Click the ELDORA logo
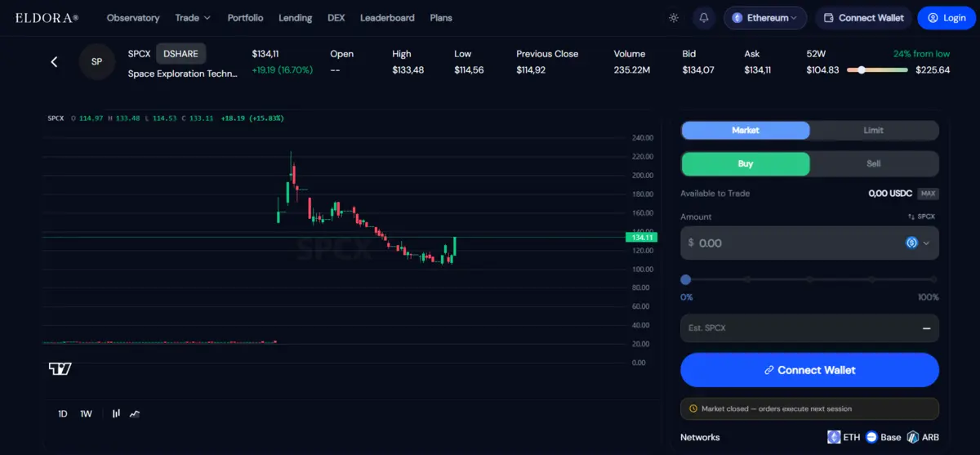This screenshot has width=980, height=455. click(x=47, y=18)
